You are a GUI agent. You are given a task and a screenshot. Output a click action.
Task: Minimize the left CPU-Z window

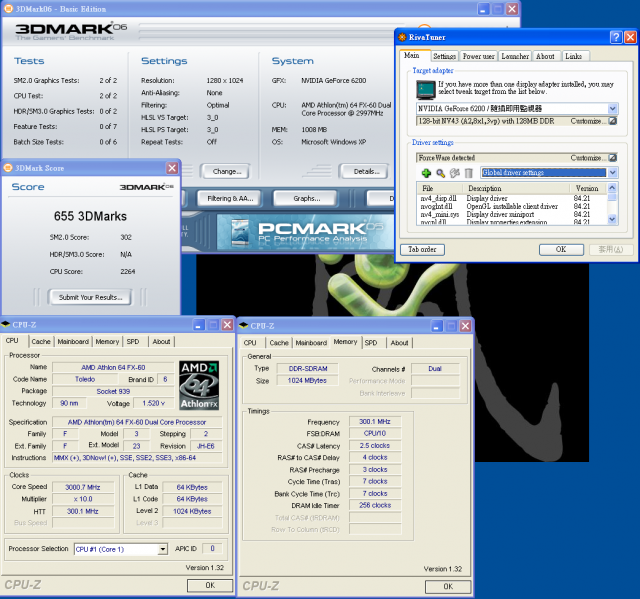[x=198, y=325]
